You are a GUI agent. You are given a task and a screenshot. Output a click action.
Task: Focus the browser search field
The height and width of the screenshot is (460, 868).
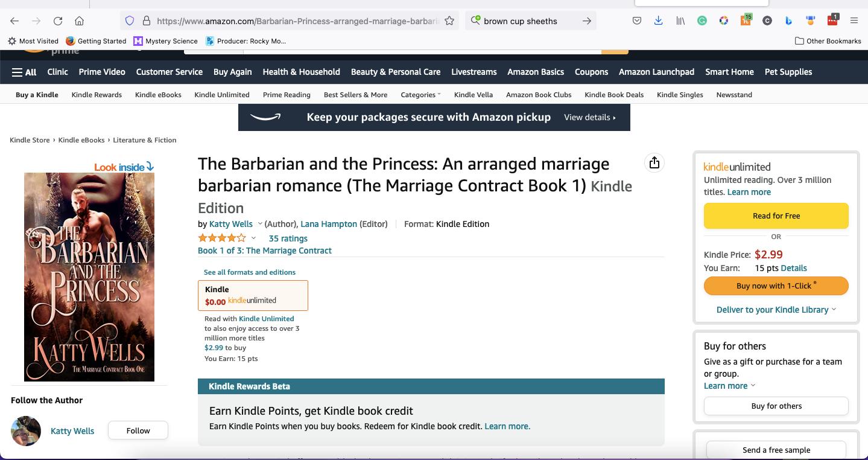[x=530, y=21]
